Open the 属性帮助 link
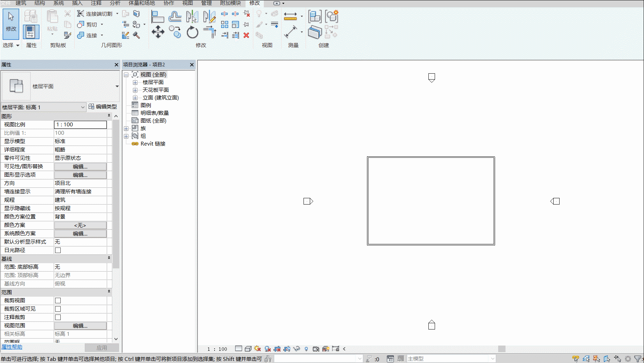This screenshot has width=644, height=363. click(x=12, y=347)
